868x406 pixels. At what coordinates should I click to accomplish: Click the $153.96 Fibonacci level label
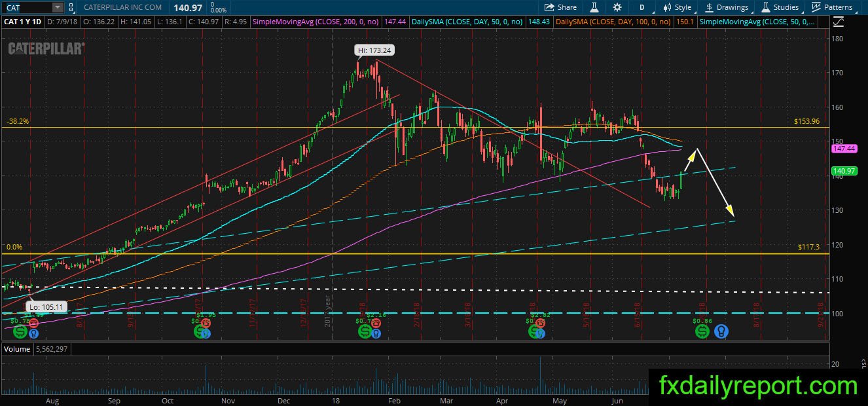click(x=806, y=122)
